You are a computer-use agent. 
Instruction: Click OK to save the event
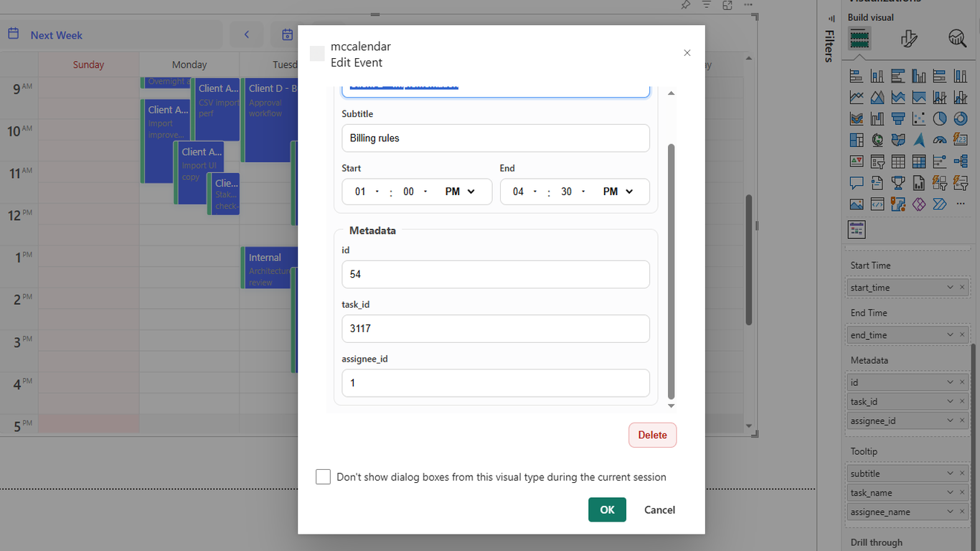[607, 509]
